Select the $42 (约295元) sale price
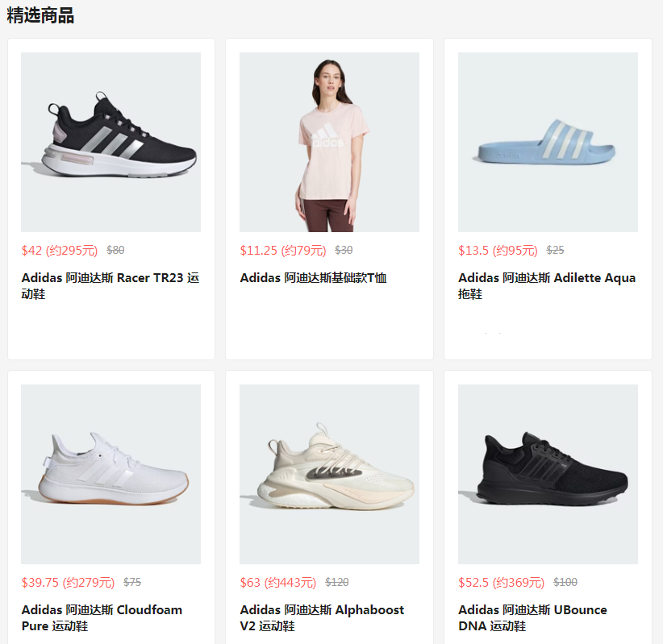Screen dimensions: 663x644 (x=60, y=250)
